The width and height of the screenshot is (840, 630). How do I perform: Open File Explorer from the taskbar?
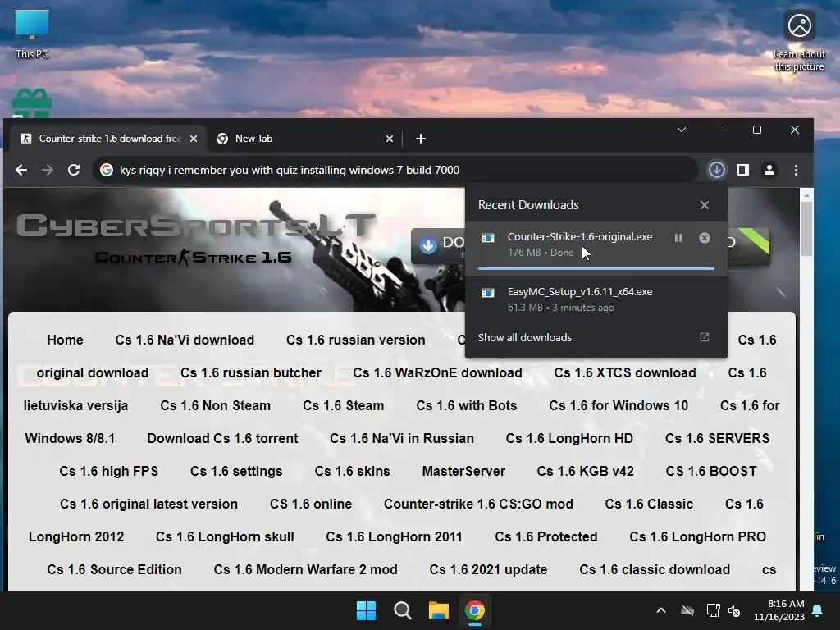click(x=438, y=610)
